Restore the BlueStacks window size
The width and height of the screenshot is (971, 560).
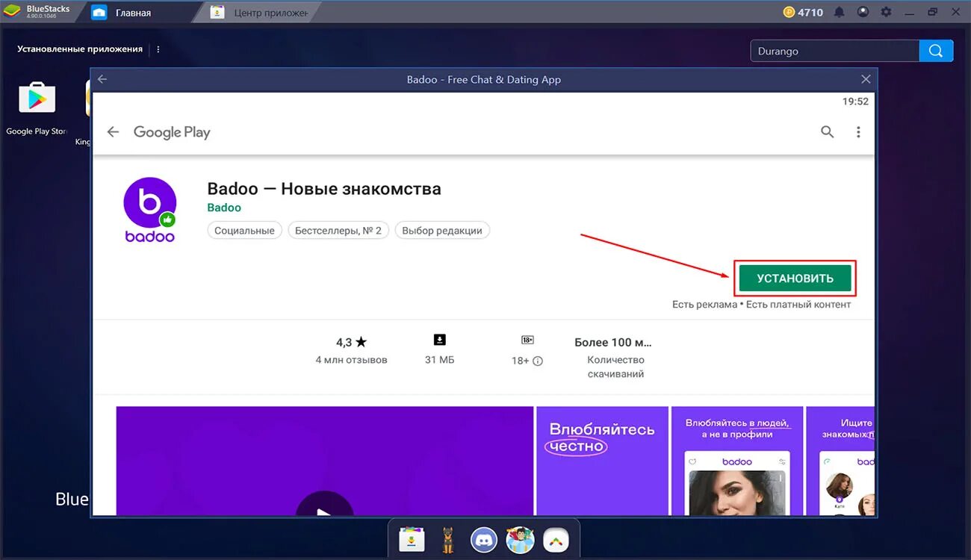[932, 12]
